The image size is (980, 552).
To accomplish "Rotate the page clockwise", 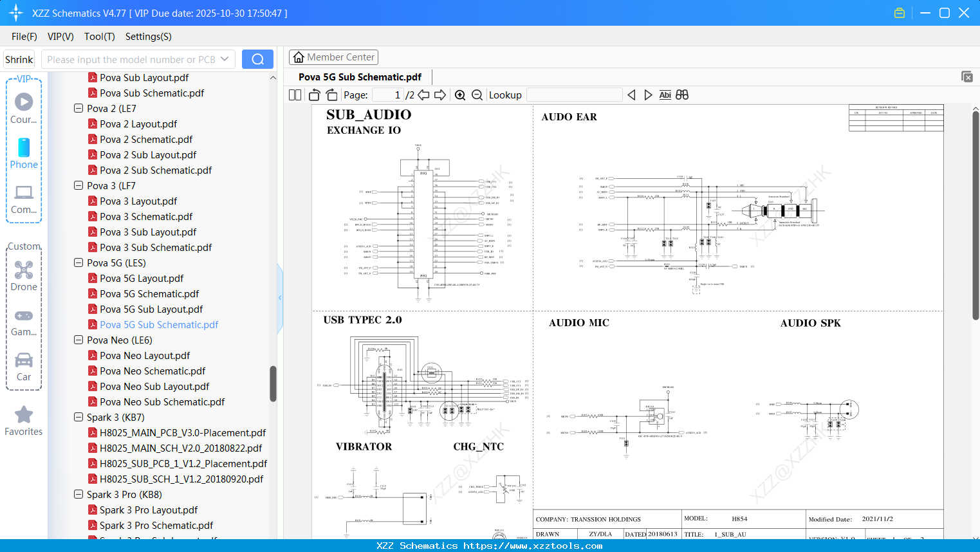I will coord(331,95).
